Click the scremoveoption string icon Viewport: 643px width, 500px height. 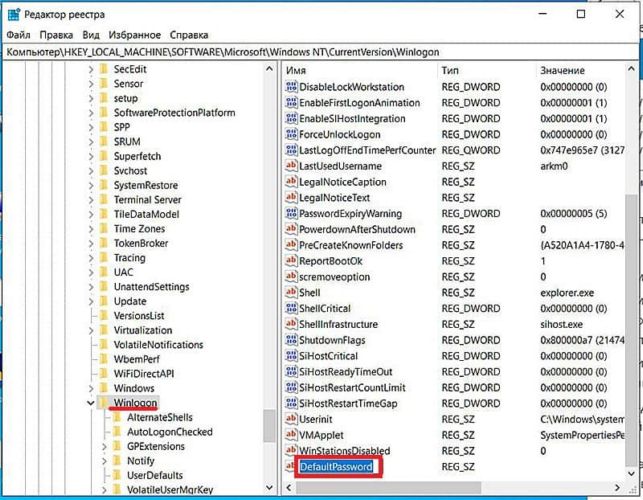point(291,277)
